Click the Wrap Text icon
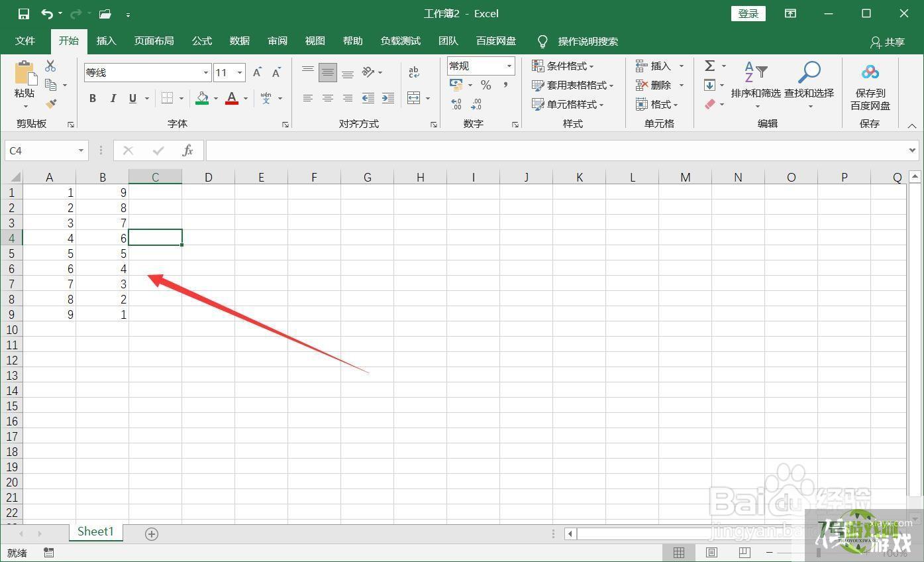 pyautogui.click(x=414, y=72)
